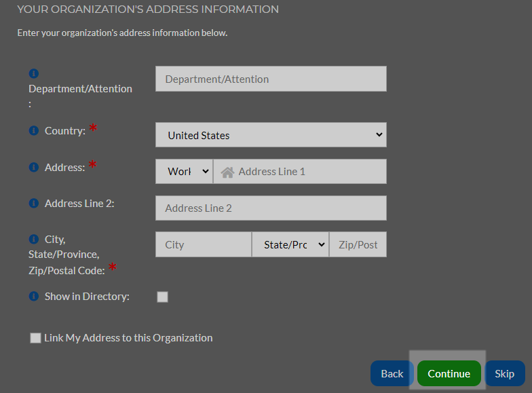
Task: Click the Skip button
Action: coord(505,373)
